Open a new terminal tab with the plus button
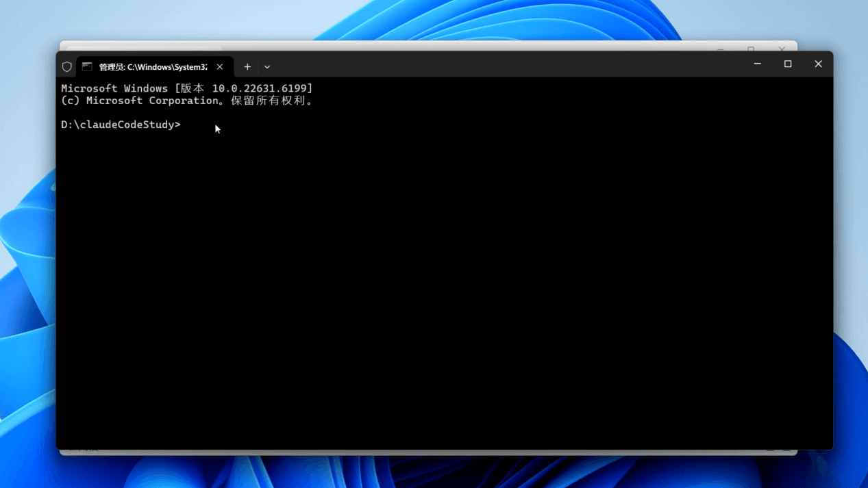 coord(247,67)
